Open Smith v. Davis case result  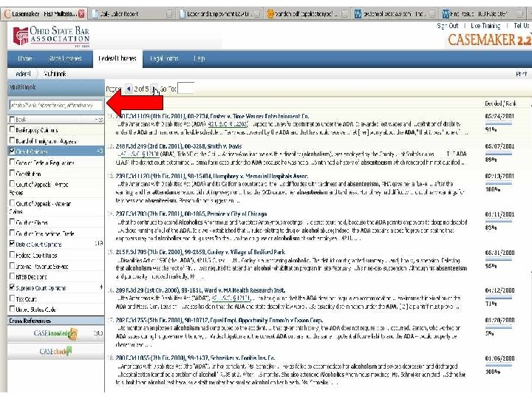tap(179, 146)
